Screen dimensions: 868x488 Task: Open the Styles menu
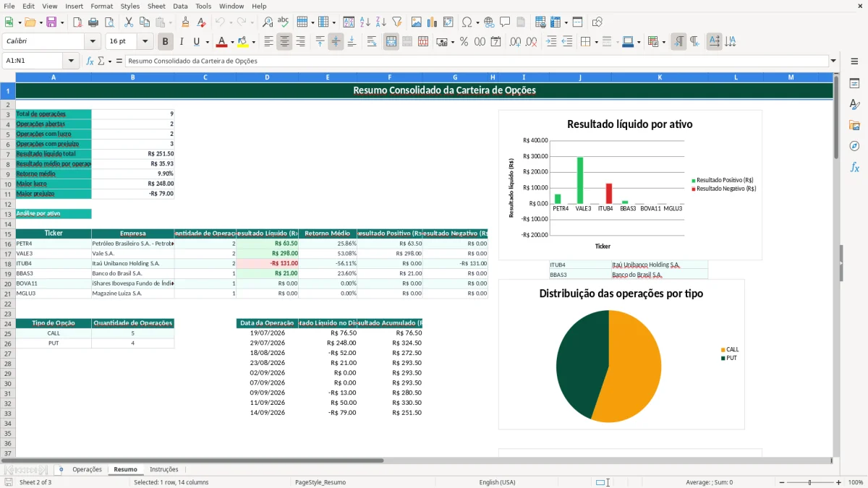(130, 6)
